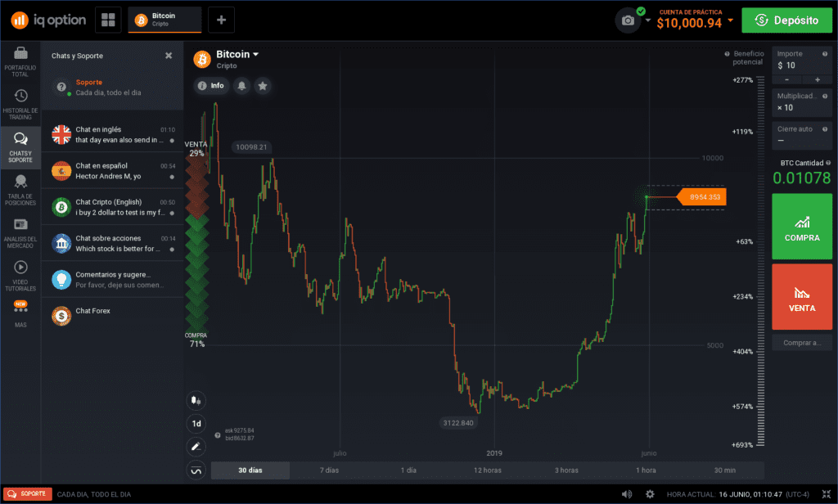Open the Multiplicad. x10 selector
Viewport: 838px width, 504px height.
pos(802,102)
